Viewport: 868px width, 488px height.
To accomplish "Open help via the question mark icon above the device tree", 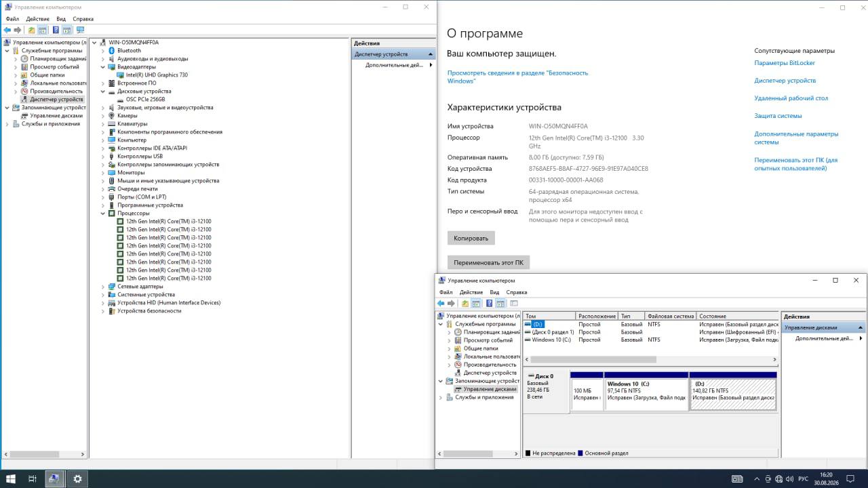I will 56,30.
